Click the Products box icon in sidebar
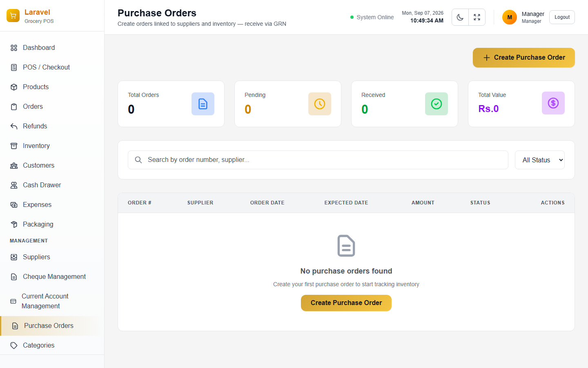588x368 pixels. 14,87
